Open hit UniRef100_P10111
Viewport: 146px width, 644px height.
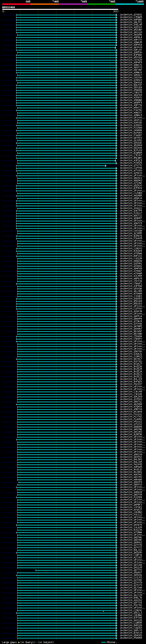[x=131, y=414]
